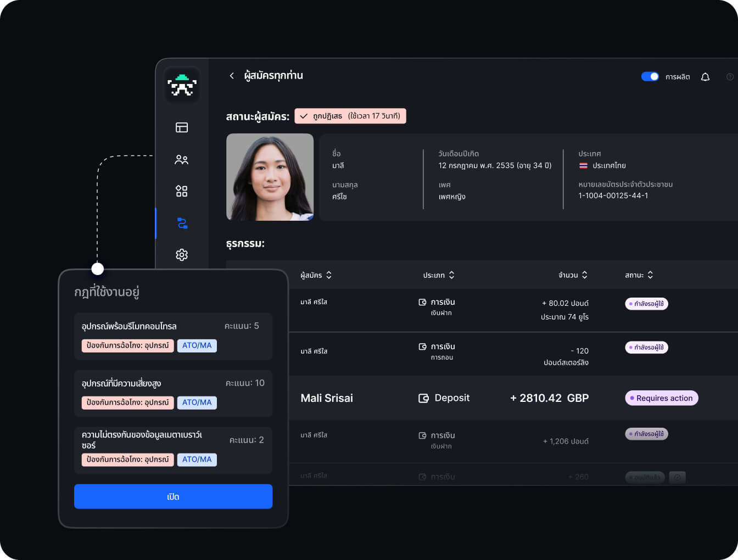Click the back arrow beside ผู้สมัครทุกท่าน

click(x=232, y=76)
